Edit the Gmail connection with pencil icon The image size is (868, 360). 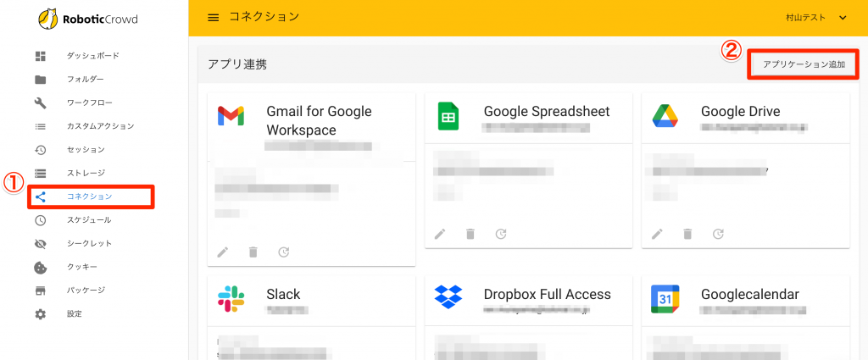(x=223, y=252)
